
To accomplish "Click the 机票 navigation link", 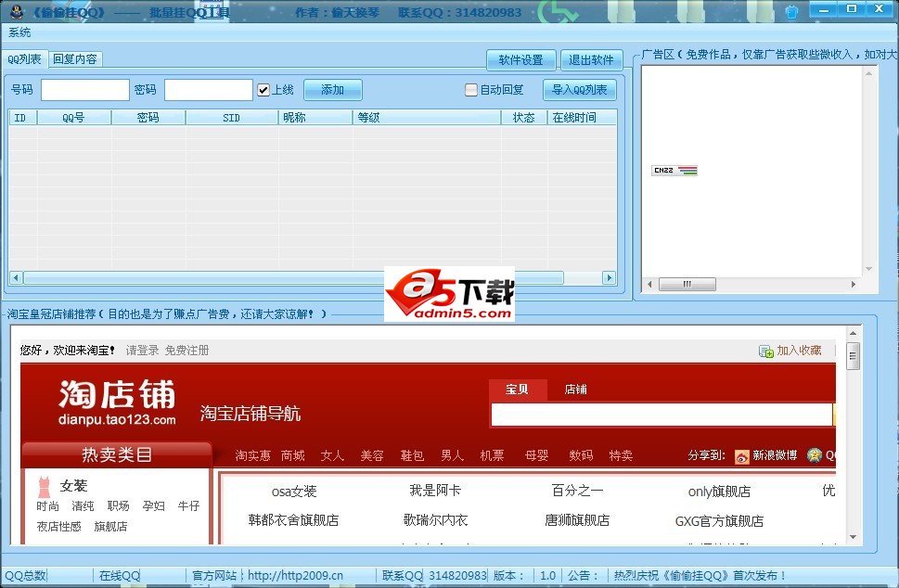I will [492, 455].
